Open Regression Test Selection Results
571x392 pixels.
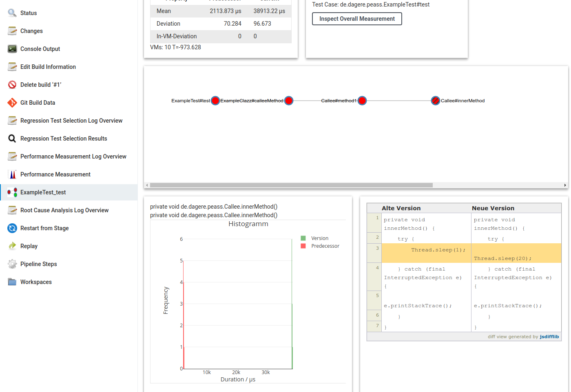64,139
